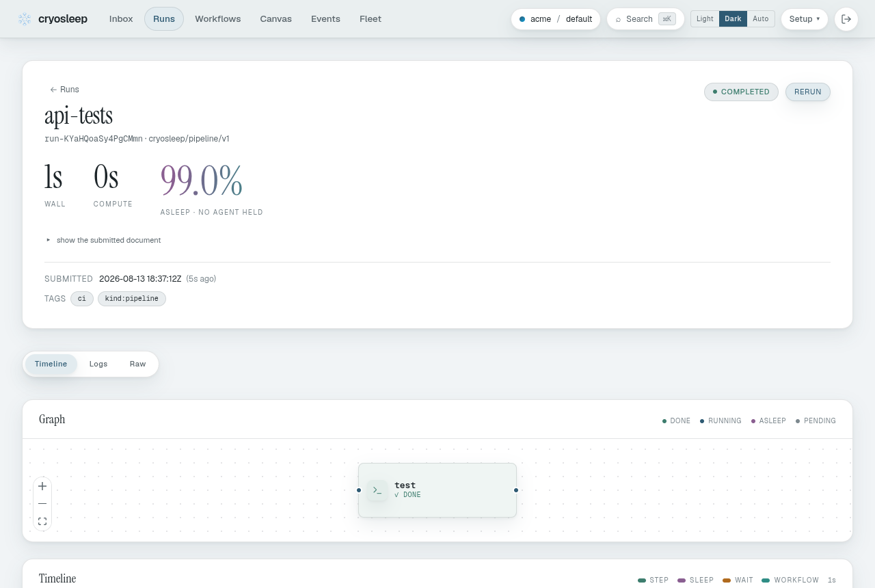Click the RERUN button
This screenshot has height=588, width=875.
(x=808, y=92)
